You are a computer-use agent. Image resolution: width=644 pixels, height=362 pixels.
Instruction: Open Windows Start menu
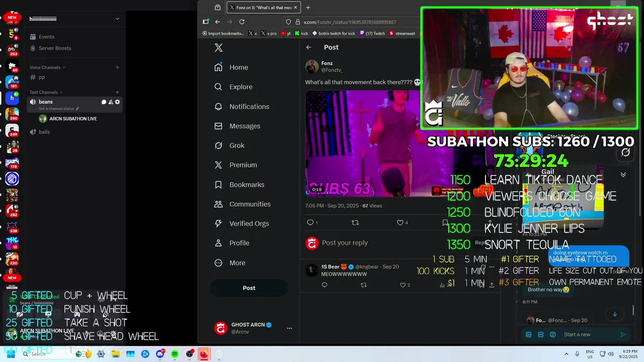(x=11, y=354)
